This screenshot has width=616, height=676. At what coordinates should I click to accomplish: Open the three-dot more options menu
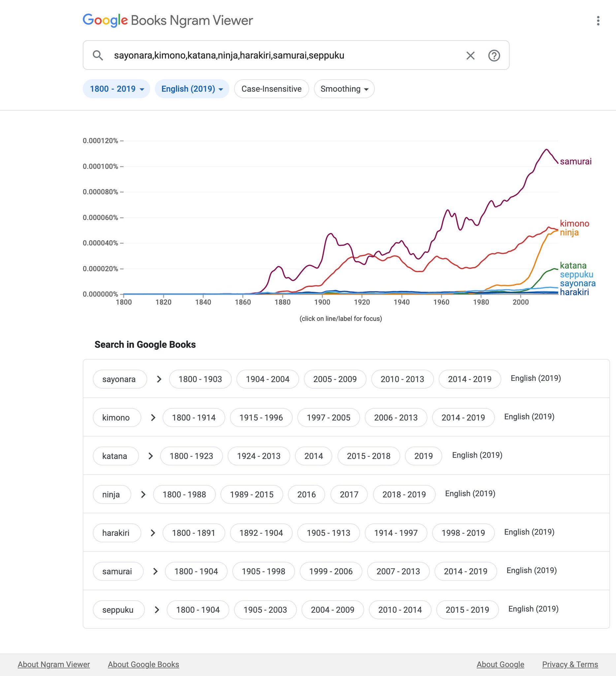[x=598, y=21]
